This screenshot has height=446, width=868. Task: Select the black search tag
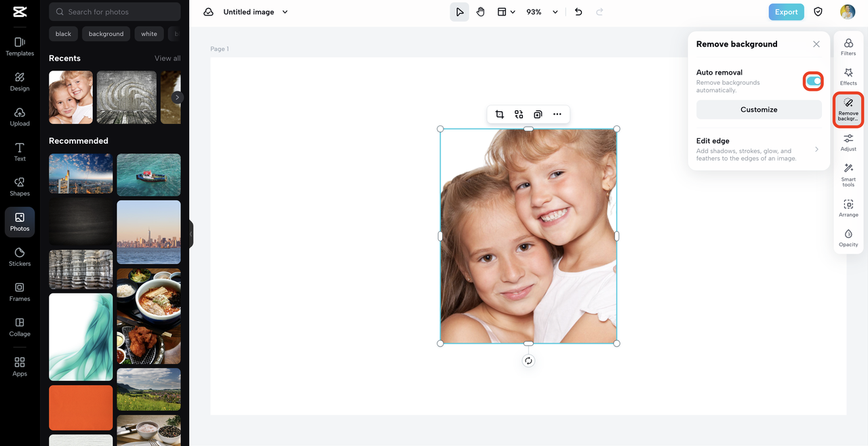63,34
